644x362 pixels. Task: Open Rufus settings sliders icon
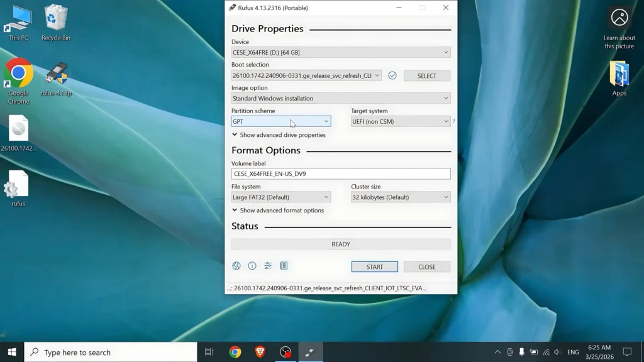click(268, 266)
